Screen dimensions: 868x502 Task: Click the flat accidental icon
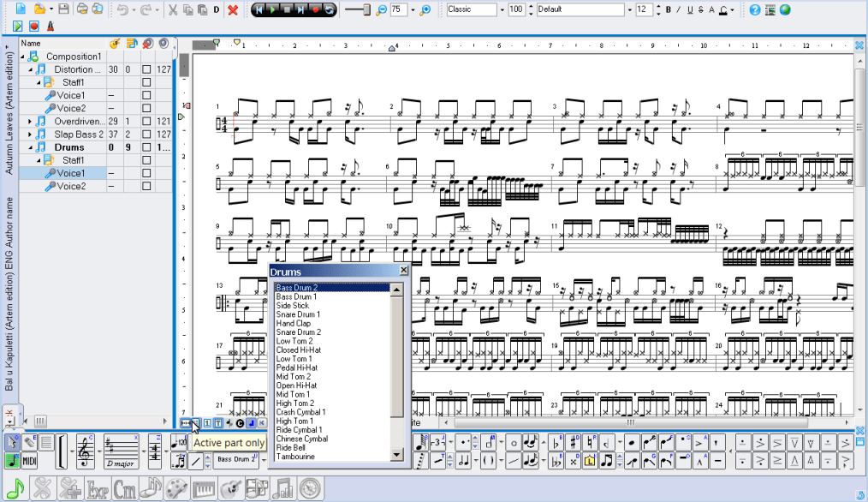556,443
